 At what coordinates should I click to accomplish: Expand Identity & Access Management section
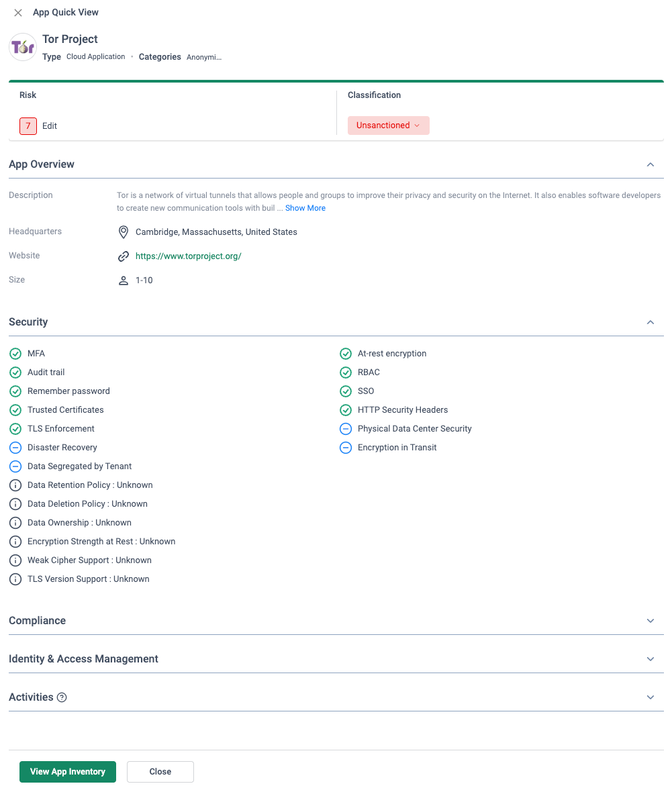651,659
